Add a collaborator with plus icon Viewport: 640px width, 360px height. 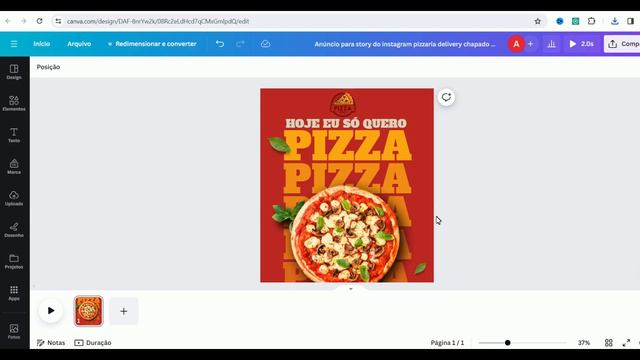(531, 44)
